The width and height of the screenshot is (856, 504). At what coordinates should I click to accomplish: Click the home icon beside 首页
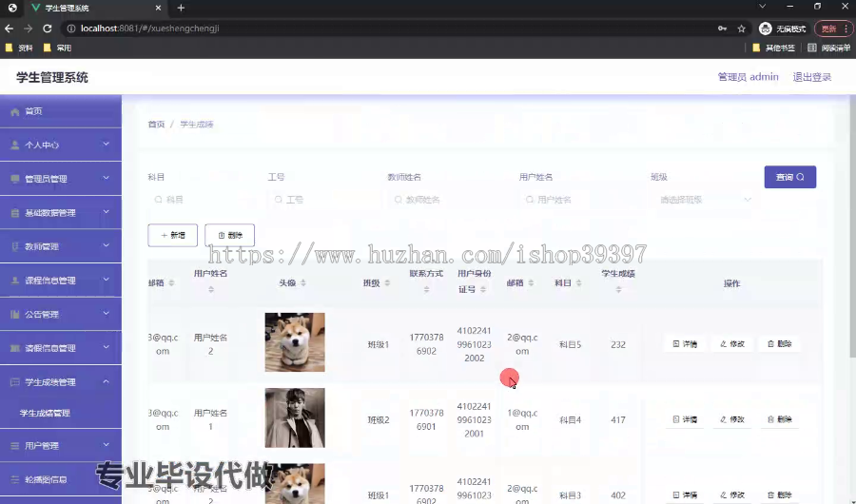tap(14, 111)
